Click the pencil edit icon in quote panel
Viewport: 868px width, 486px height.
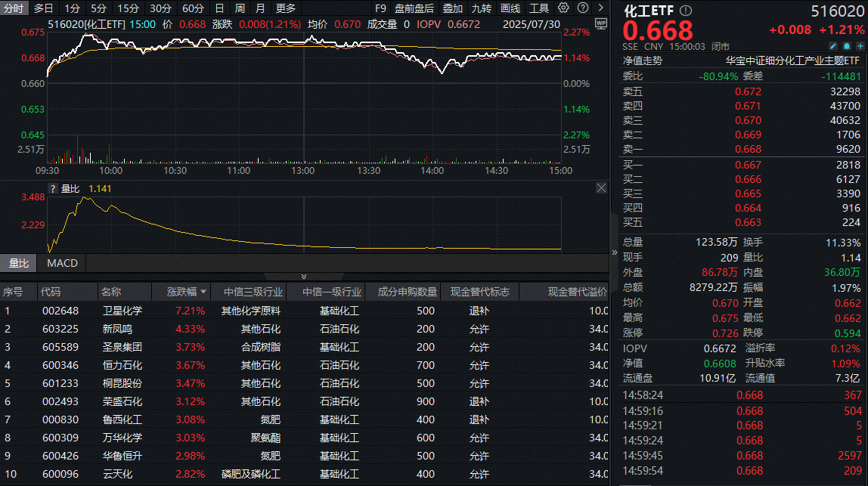tap(832, 47)
